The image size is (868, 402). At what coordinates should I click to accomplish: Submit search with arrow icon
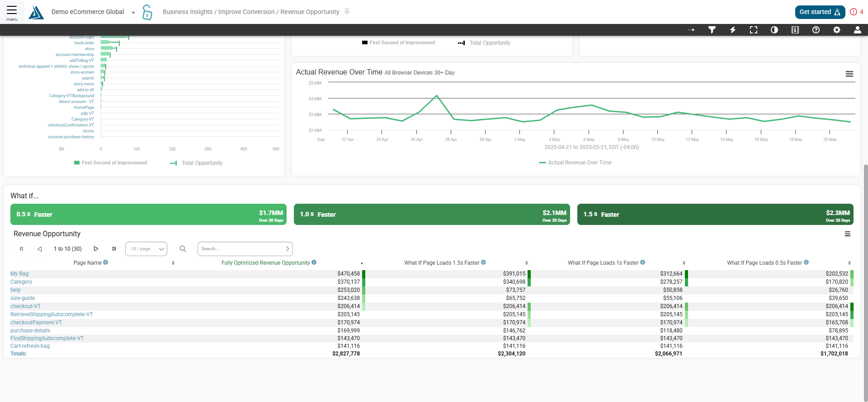click(x=288, y=249)
